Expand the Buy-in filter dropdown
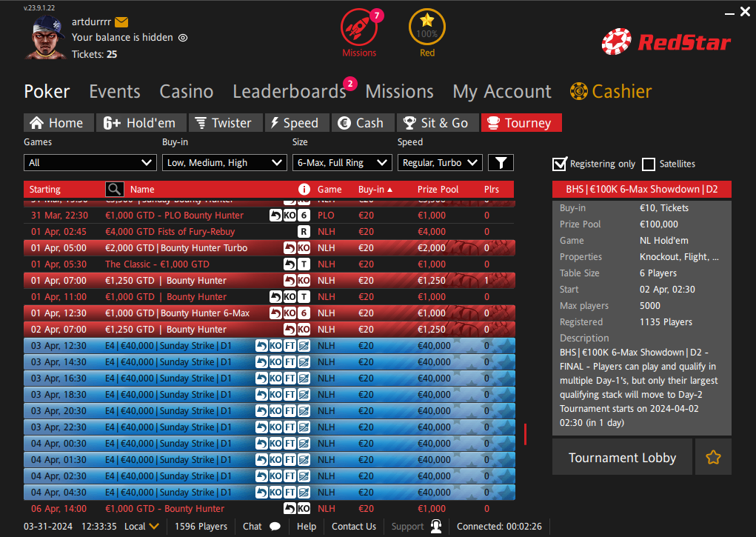The height and width of the screenshot is (537, 756). coord(224,163)
